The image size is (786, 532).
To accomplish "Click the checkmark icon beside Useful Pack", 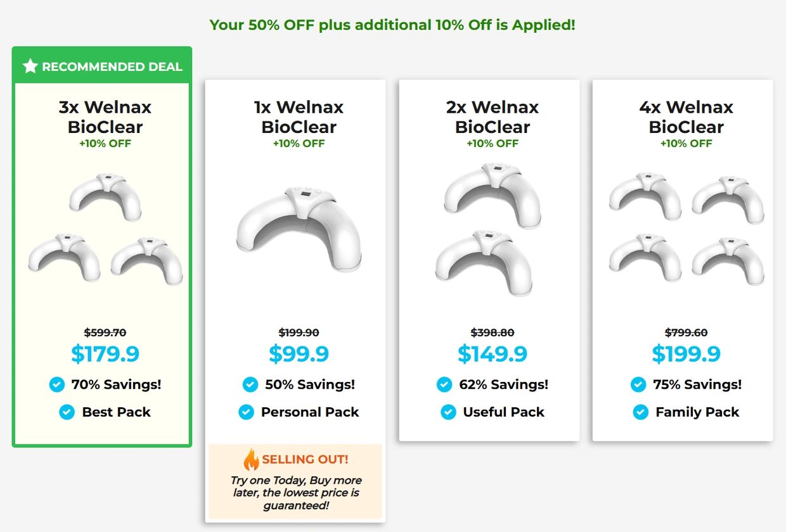I will point(448,412).
